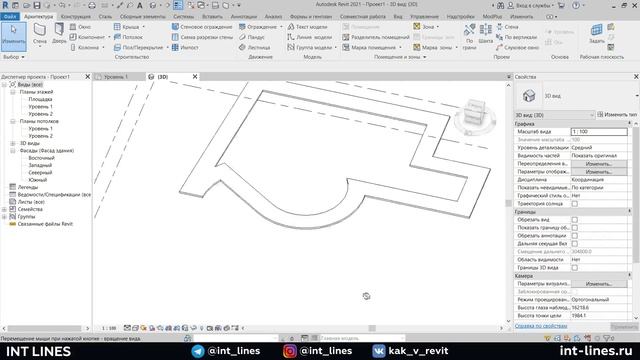Select the Дверь (Door) tool
640x360 pixels.
point(59,33)
